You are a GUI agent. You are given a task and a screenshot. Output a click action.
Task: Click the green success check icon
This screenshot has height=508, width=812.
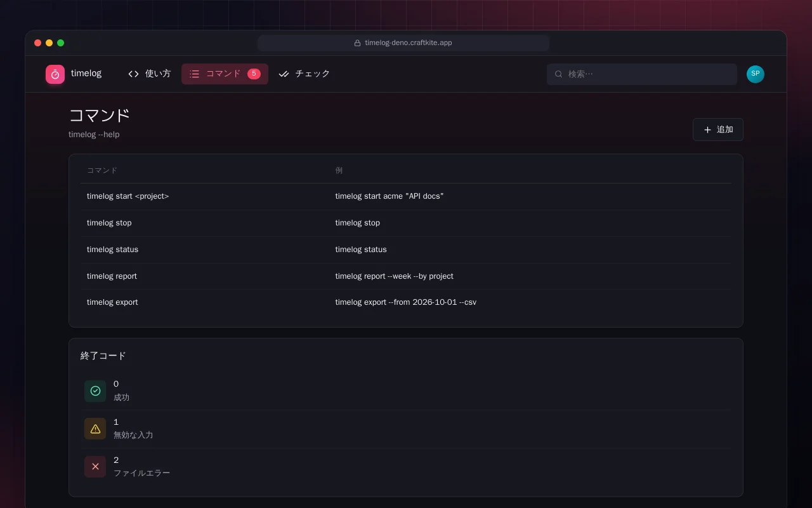click(95, 391)
